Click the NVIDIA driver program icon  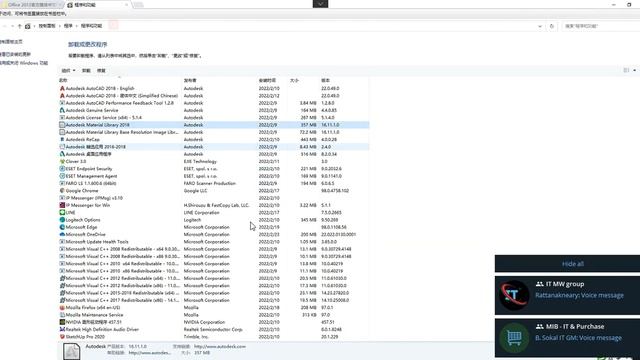pos(62,322)
